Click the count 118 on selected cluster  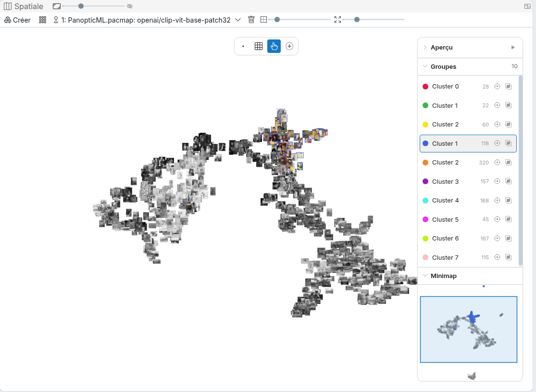[485, 143]
